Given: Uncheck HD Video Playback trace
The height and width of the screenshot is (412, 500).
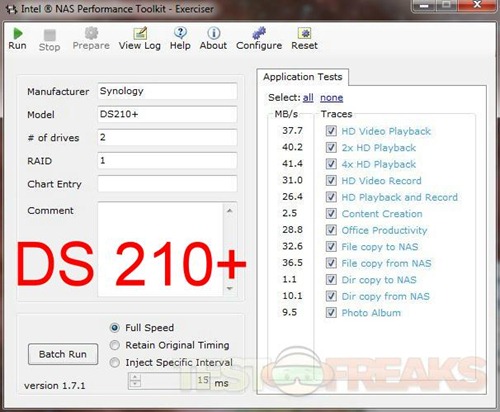Looking at the screenshot, I should pos(331,131).
